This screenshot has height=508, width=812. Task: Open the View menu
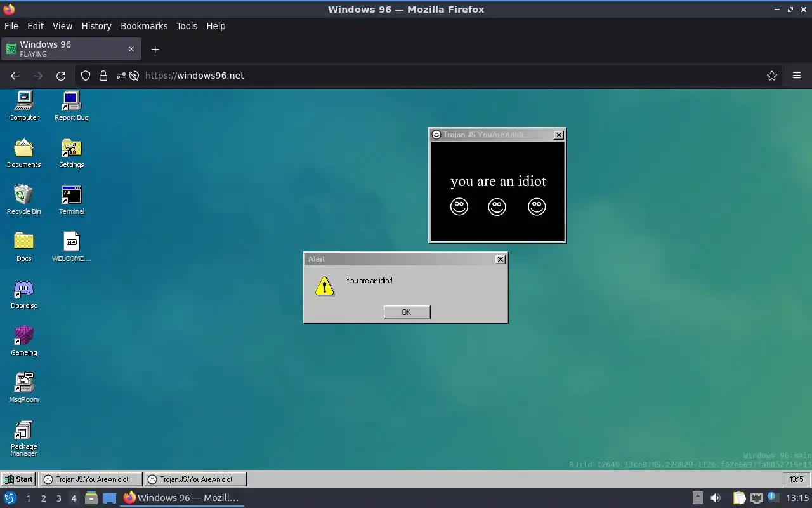pyautogui.click(x=62, y=26)
